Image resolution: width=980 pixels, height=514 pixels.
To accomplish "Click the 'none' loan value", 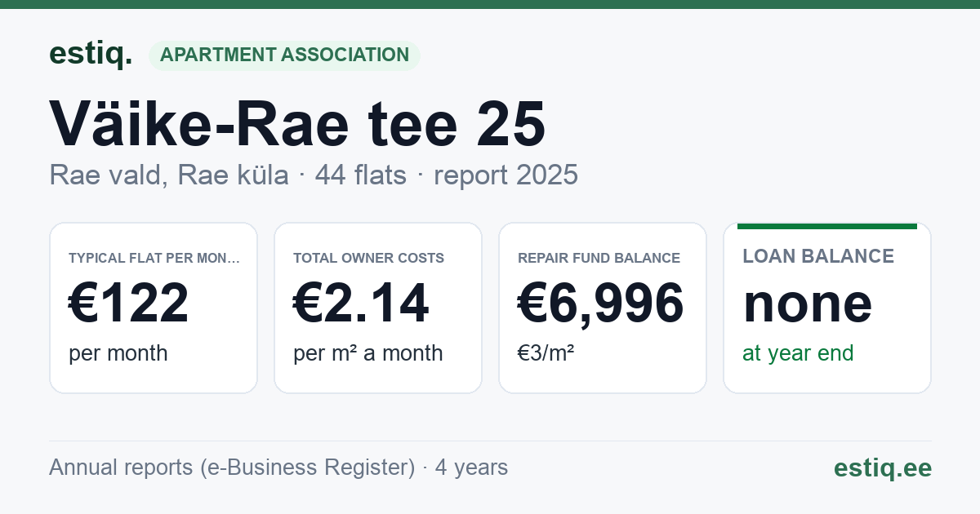I will point(808,304).
